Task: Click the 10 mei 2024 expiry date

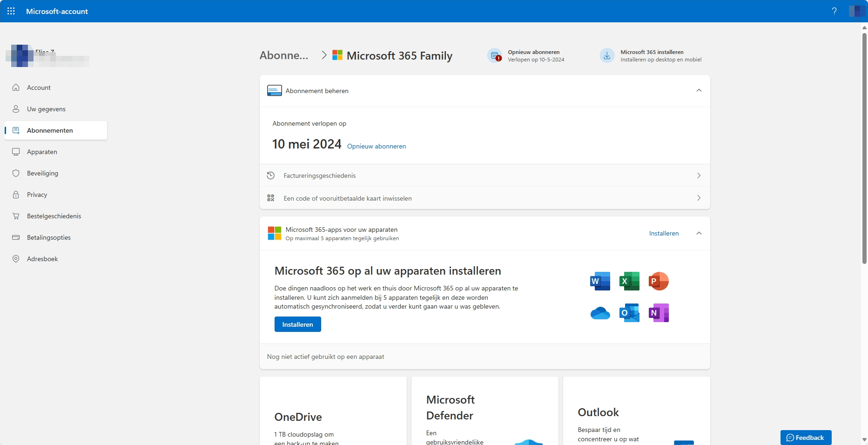Action: point(307,144)
